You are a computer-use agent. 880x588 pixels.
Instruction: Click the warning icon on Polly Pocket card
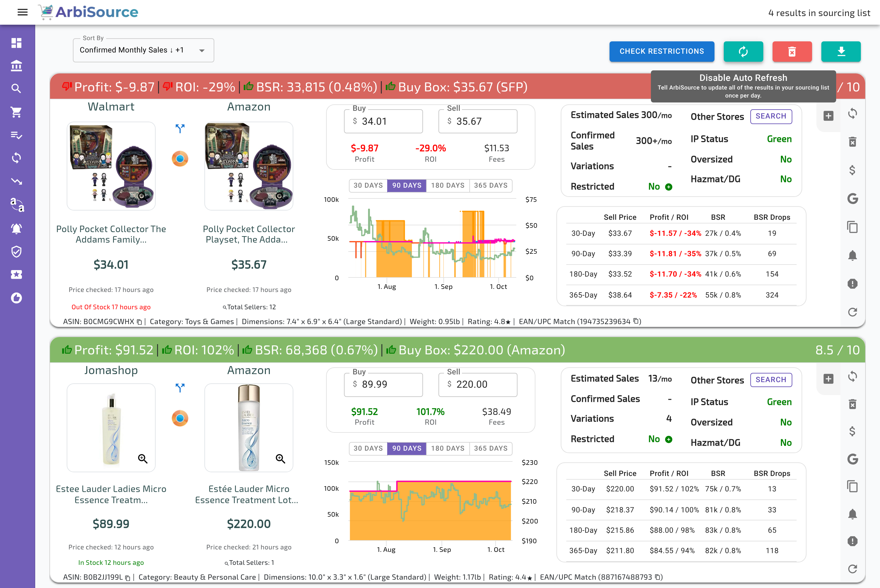pyautogui.click(x=853, y=283)
